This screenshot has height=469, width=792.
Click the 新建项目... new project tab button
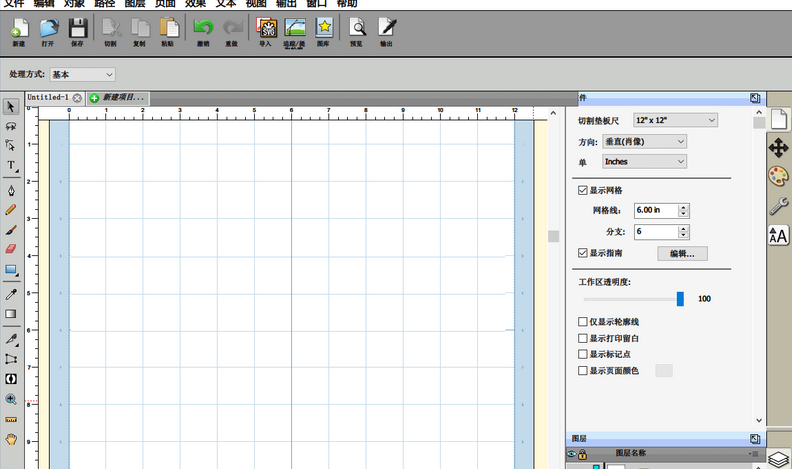pyautogui.click(x=118, y=97)
